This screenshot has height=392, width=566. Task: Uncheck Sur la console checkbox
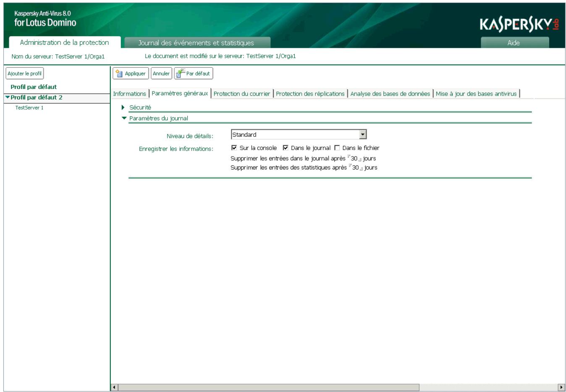[x=234, y=148]
